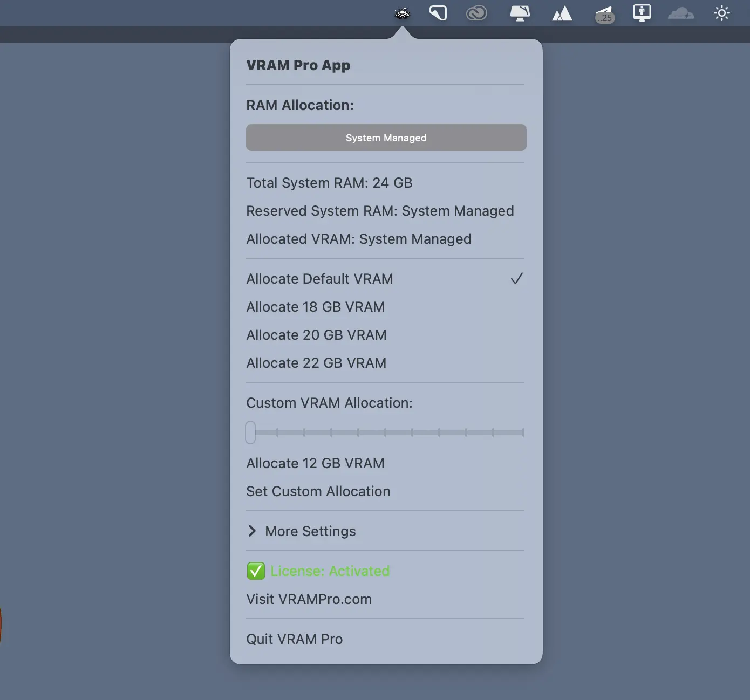Click the VRAM Pro chip icon in menu bar
This screenshot has height=700, width=750.
(x=403, y=13)
